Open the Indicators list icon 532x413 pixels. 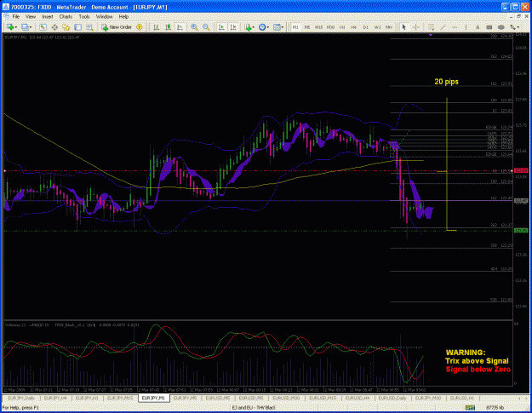[x=248, y=27]
